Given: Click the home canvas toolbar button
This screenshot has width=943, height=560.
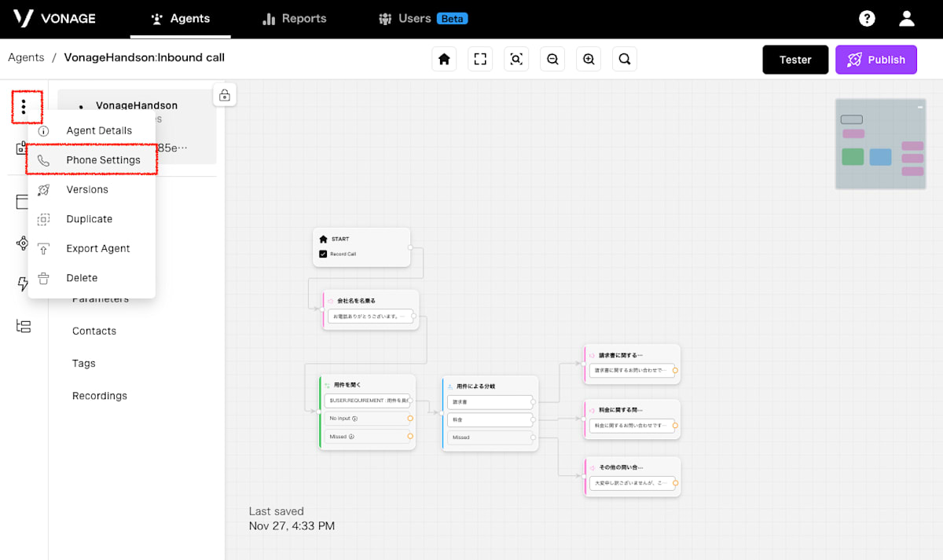Looking at the screenshot, I should pyautogui.click(x=444, y=59).
